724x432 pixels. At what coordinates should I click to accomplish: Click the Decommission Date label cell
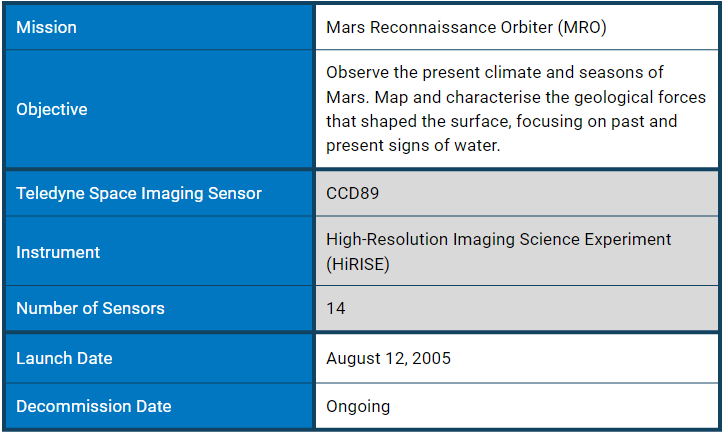(x=159, y=406)
